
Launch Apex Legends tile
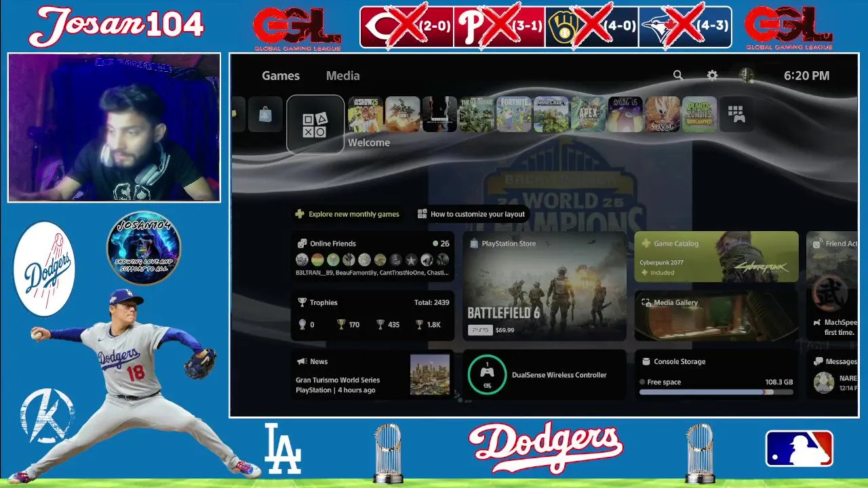click(x=588, y=115)
